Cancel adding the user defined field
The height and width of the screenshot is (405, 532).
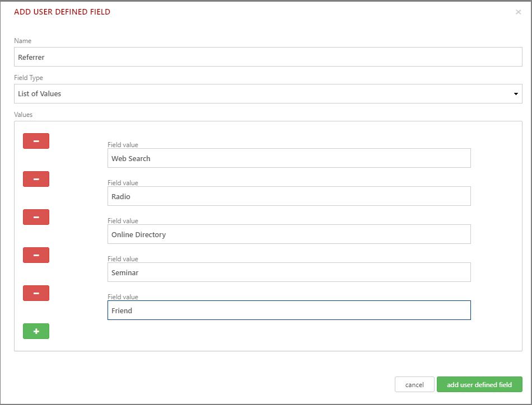[x=414, y=384]
